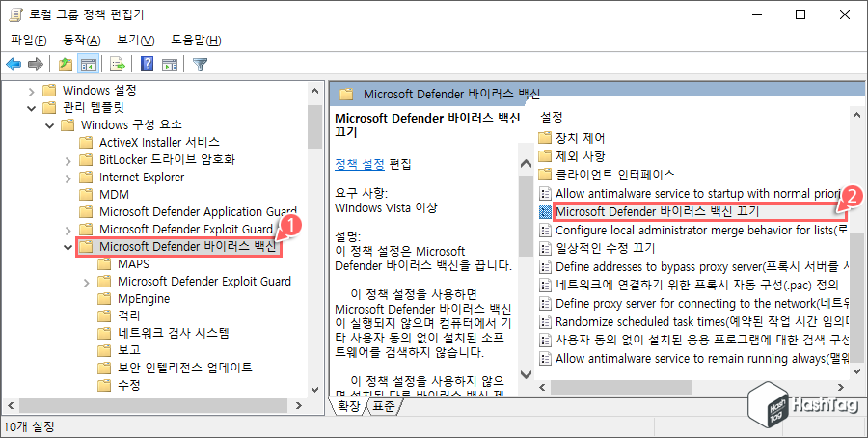
Task: Expand the BitLocker 드라이브 암호화 node
Action: click(68, 160)
